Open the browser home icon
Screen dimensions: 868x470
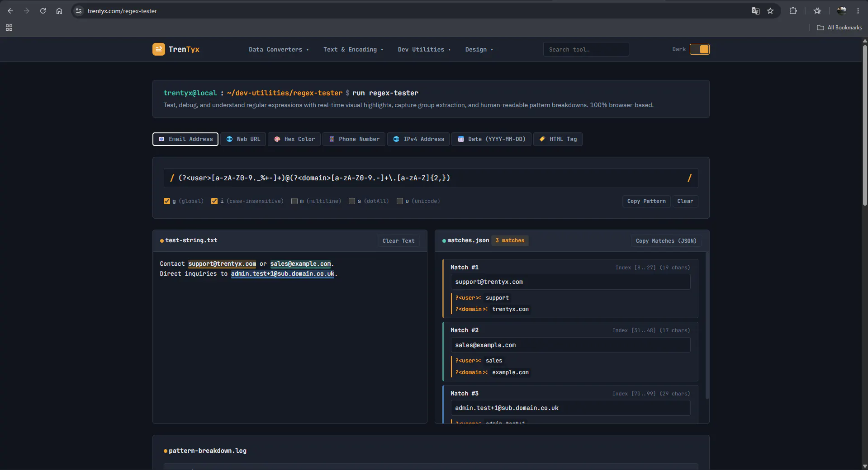pos(59,11)
